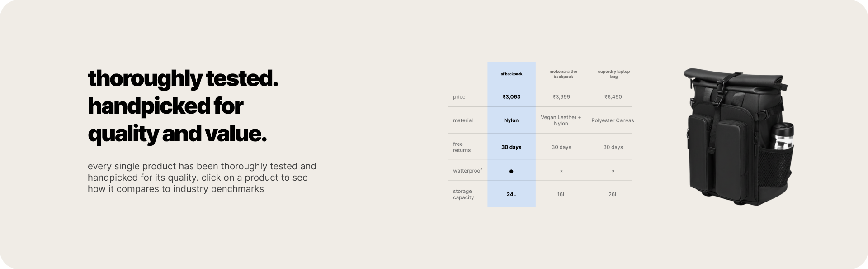This screenshot has height=269, width=868.
Task: Click the ₹6,490 superdry price
Action: coord(613,97)
